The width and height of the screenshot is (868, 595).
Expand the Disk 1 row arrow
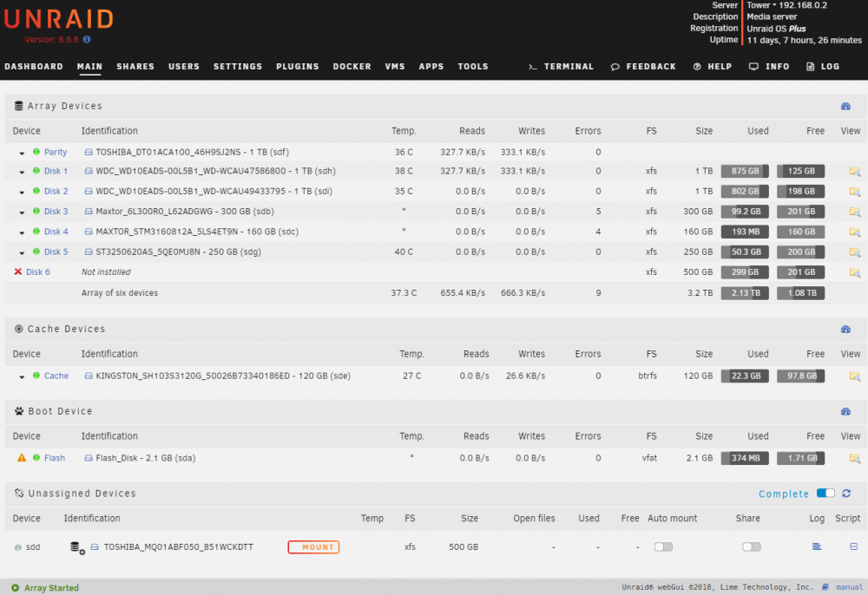coord(22,173)
